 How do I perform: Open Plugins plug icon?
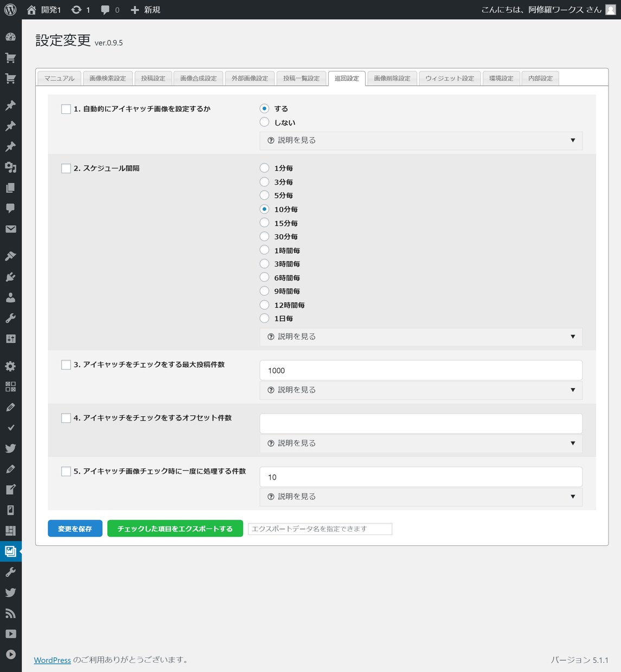pos(10,277)
